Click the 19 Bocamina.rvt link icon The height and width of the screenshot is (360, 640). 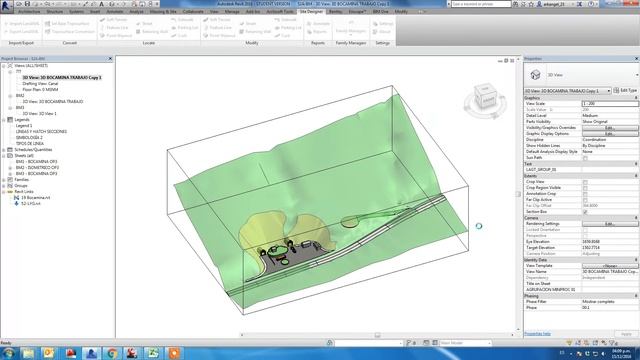pyautogui.click(x=17, y=198)
